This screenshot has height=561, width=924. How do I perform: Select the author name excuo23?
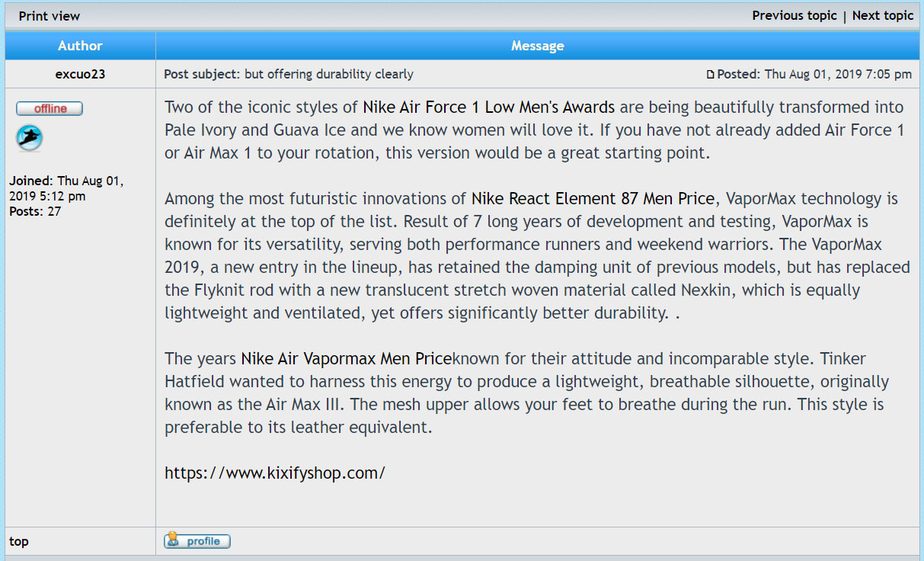pos(80,74)
